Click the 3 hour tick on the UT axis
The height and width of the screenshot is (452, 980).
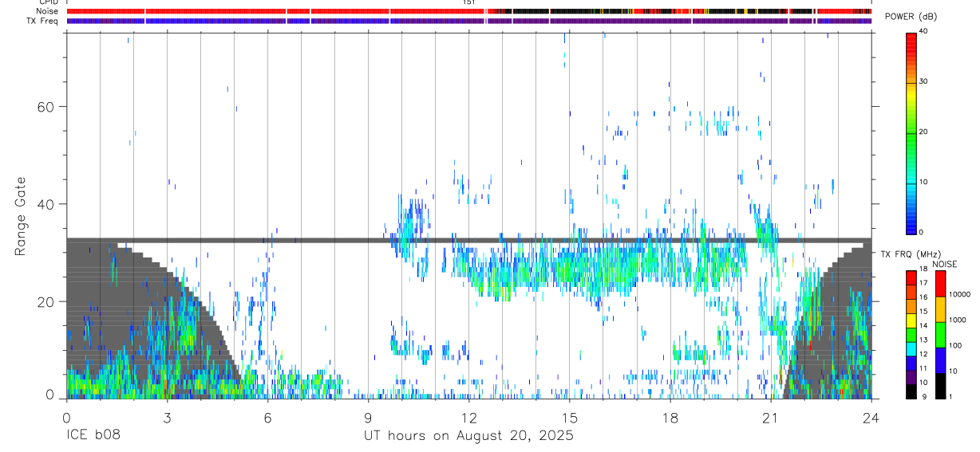click(167, 418)
